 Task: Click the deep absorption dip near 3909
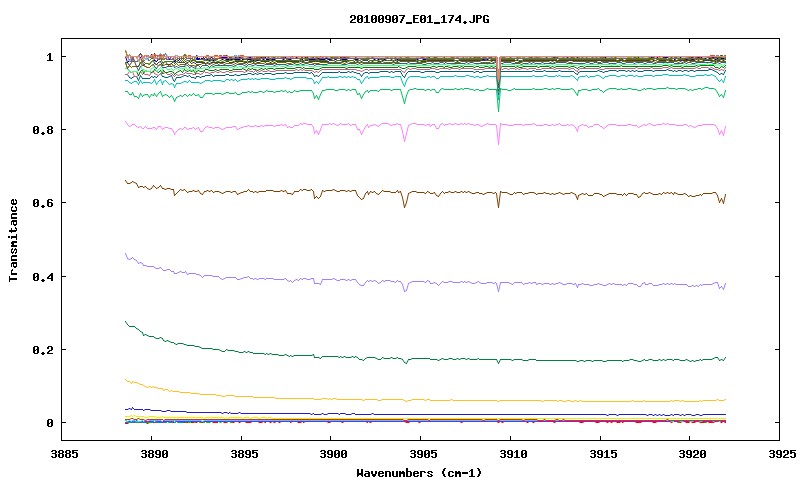coord(498,84)
